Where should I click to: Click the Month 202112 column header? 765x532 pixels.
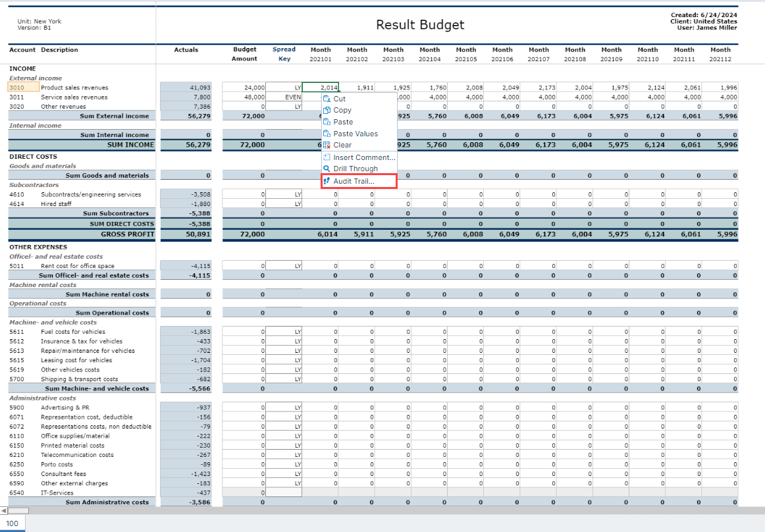click(720, 53)
